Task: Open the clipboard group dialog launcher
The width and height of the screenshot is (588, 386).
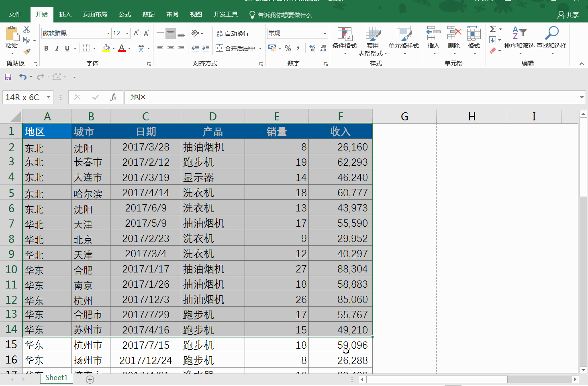Action: (x=35, y=64)
